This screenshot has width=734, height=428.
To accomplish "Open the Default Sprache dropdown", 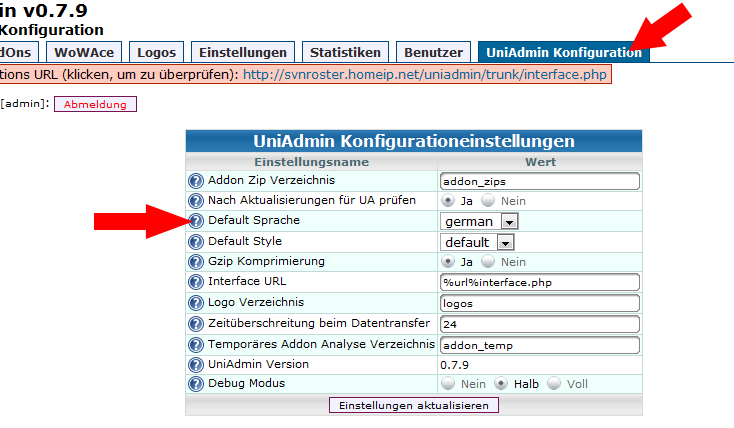I will [509, 221].
